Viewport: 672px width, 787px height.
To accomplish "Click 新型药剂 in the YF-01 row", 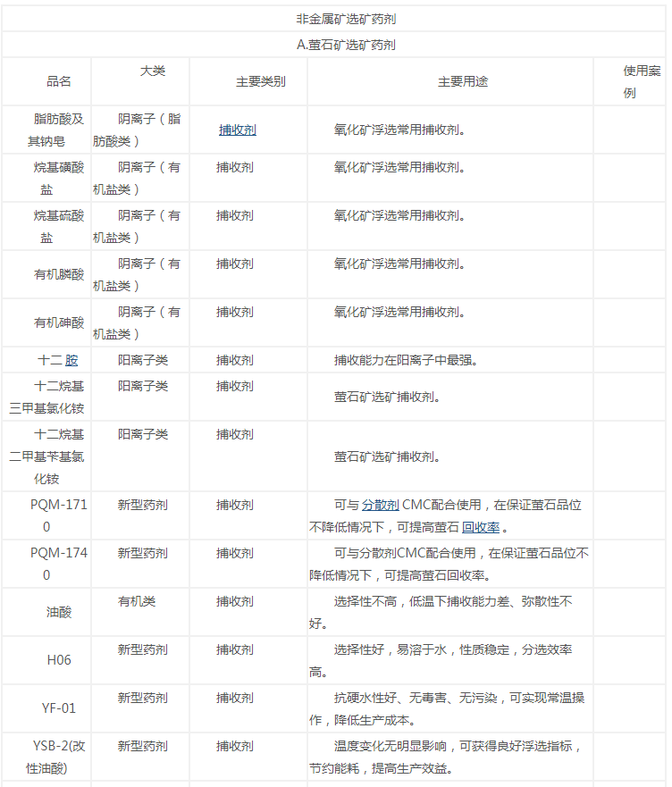I will tap(143, 697).
